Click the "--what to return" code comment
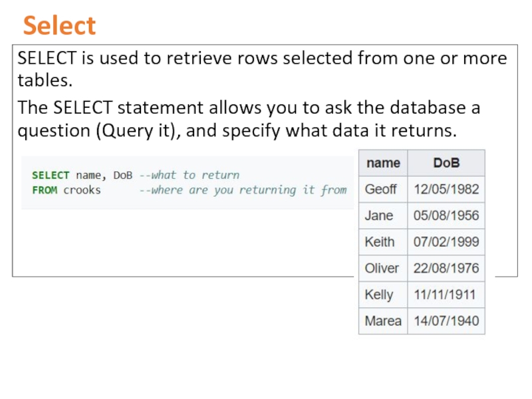The width and height of the screenshot is (532, 399). tap(189, 176)
